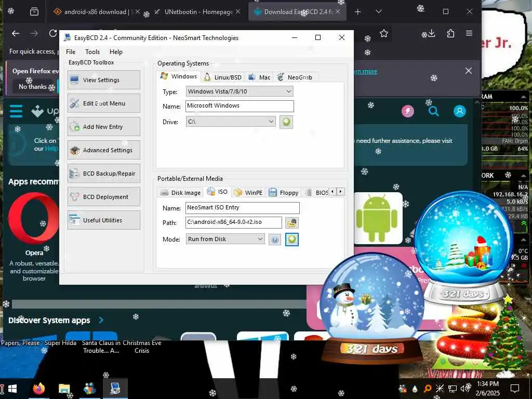The width and height of the screenshot is (532, 399).
Task: Open BCD Deployment section
Action: tap(104, 197)
